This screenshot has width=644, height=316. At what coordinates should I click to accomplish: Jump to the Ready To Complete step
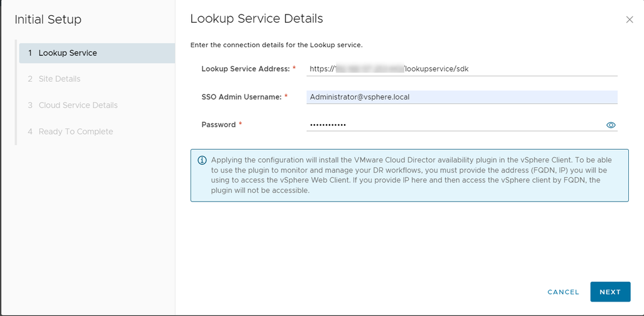coord(75,132)
